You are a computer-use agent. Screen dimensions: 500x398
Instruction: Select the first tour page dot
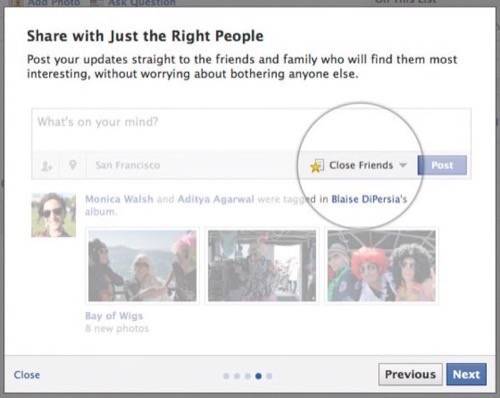tap(226, 376)
